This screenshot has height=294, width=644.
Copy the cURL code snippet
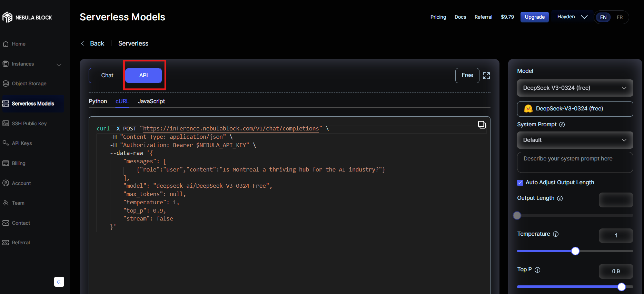(482, 125)
